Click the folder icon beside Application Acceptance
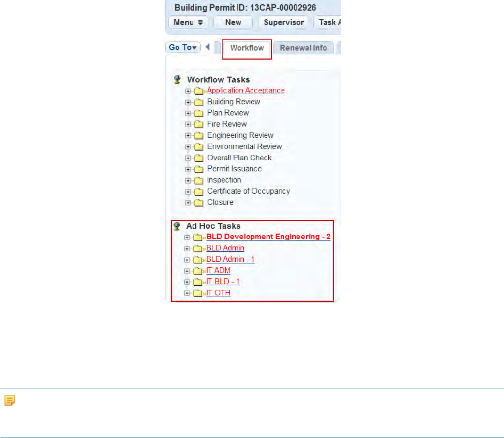The width and height of the screenshot is (504, 438). 199,91
